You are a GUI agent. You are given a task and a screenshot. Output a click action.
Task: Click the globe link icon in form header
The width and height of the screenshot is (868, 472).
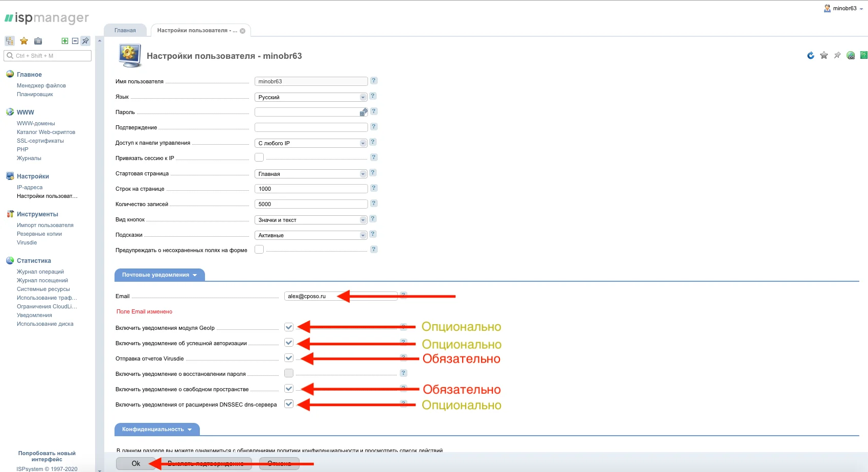[851, 56]
